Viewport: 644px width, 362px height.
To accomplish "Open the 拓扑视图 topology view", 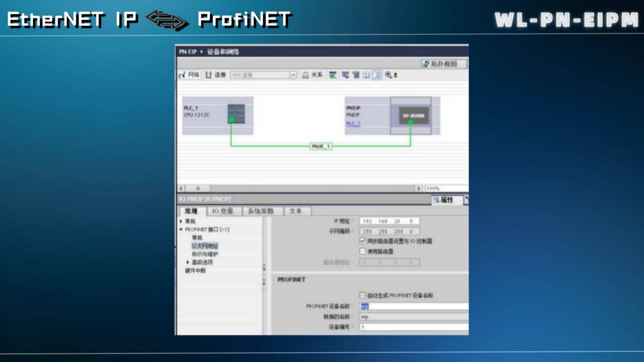I will tap(444, 64).
